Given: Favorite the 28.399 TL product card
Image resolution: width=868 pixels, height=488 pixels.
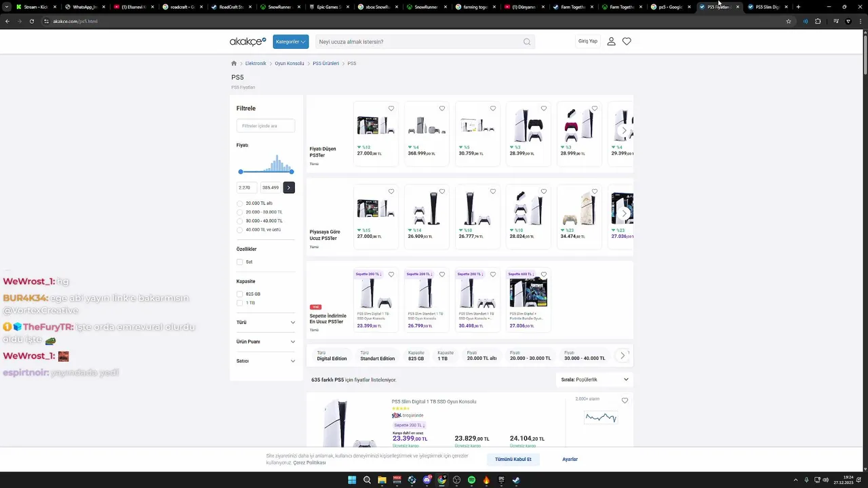Looking at the screenshot, I should [544, 108].
